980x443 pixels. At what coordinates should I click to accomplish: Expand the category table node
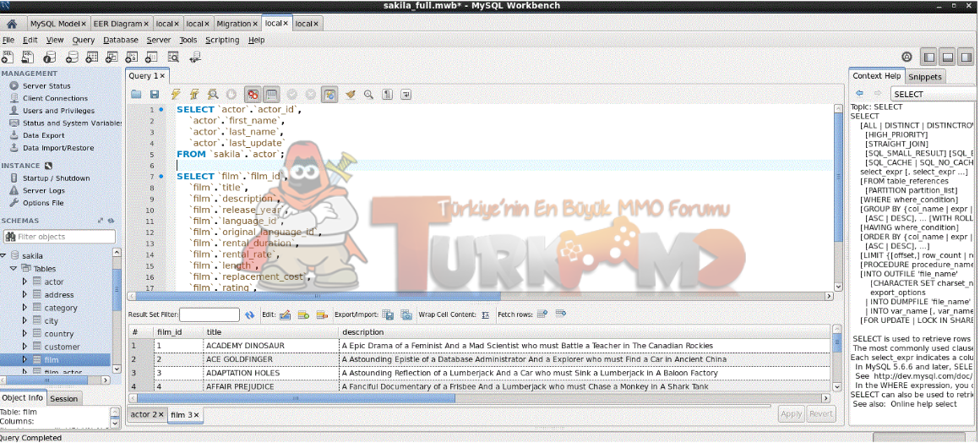click(x=25, y=308)
